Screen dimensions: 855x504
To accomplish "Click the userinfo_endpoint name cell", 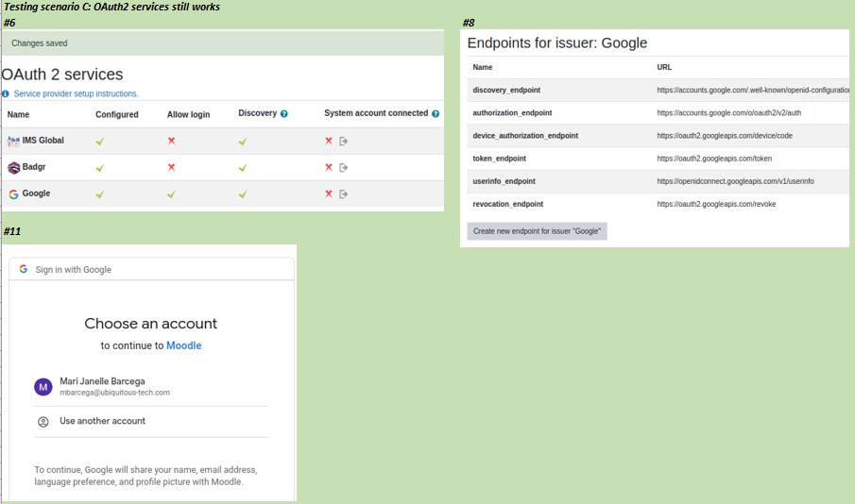I will tap(504, 181).
